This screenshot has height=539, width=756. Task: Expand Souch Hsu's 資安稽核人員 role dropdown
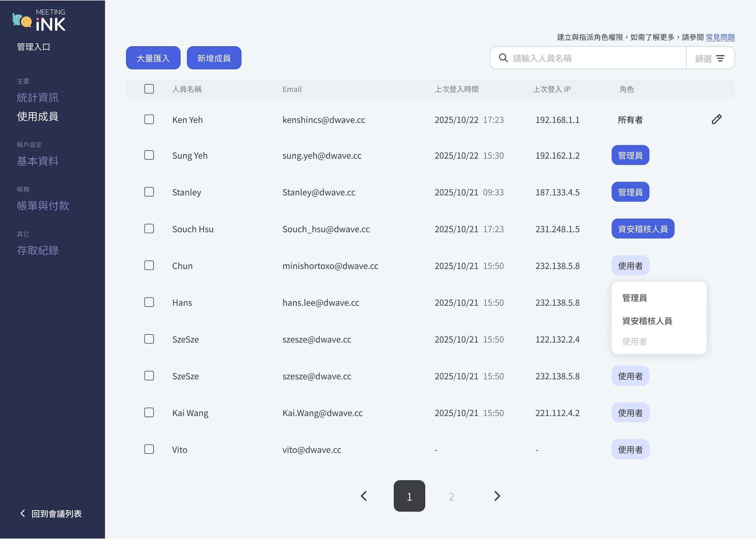click(x=643, y=229)
